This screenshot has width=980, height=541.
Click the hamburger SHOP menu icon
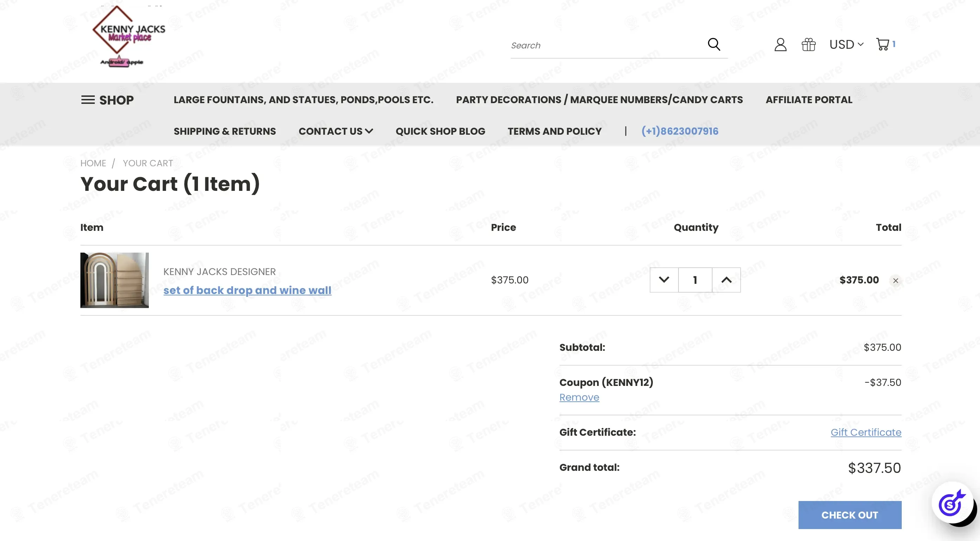pos(88,100)
